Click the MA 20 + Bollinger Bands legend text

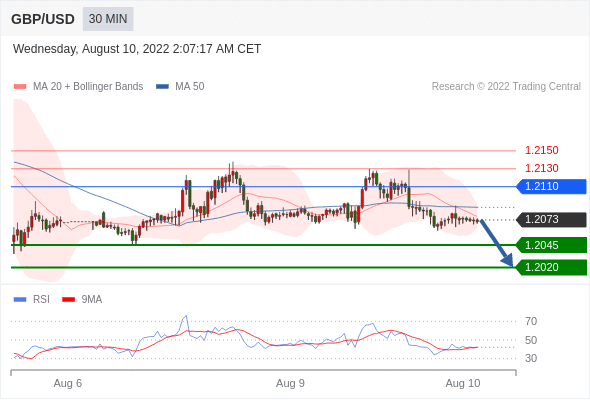pos(88,87)
